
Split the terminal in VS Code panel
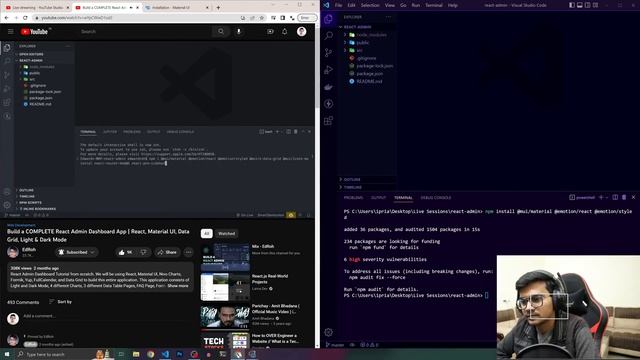pos(615,198)
